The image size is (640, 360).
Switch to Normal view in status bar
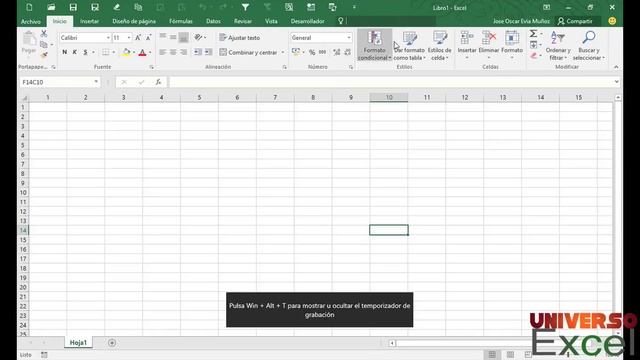point(492,355)
